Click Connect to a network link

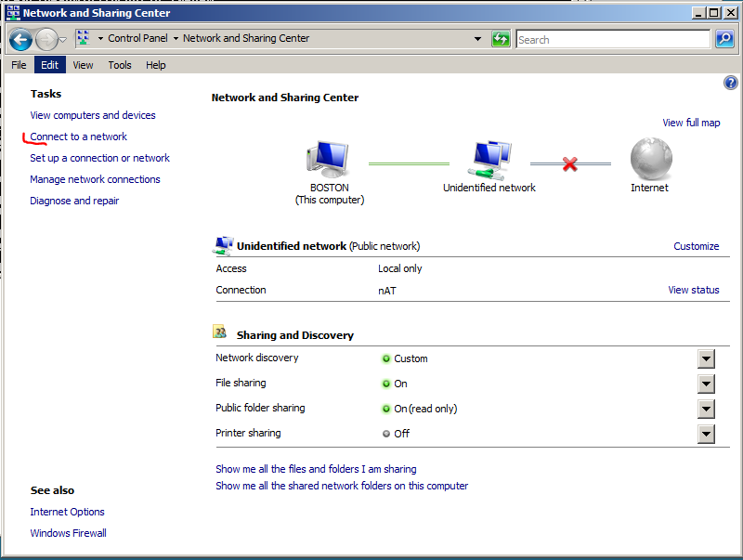tap(79, 137)
